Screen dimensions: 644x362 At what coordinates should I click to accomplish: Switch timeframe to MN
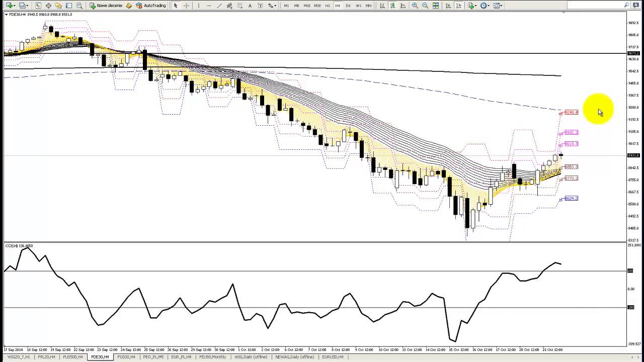click(x=369, y=6)
